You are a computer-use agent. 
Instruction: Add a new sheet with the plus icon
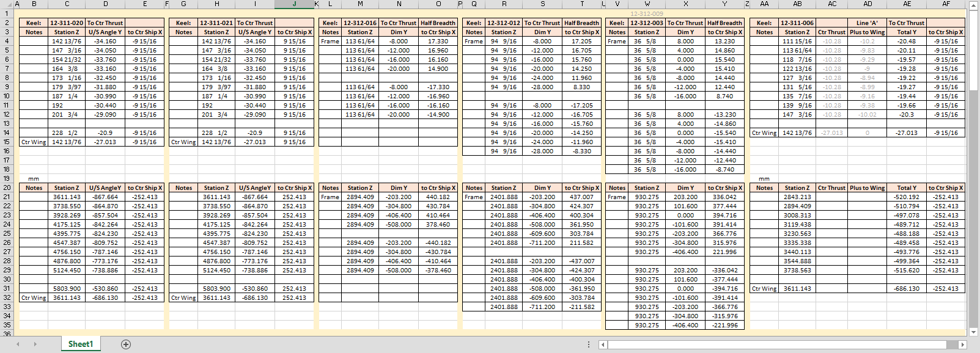click(x=126, y=344)
